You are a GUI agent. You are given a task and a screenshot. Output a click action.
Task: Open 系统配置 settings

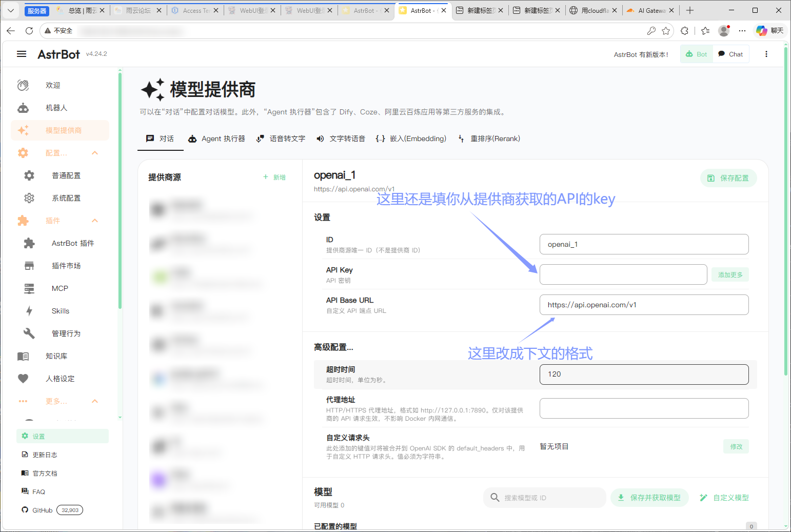point(60,198)
